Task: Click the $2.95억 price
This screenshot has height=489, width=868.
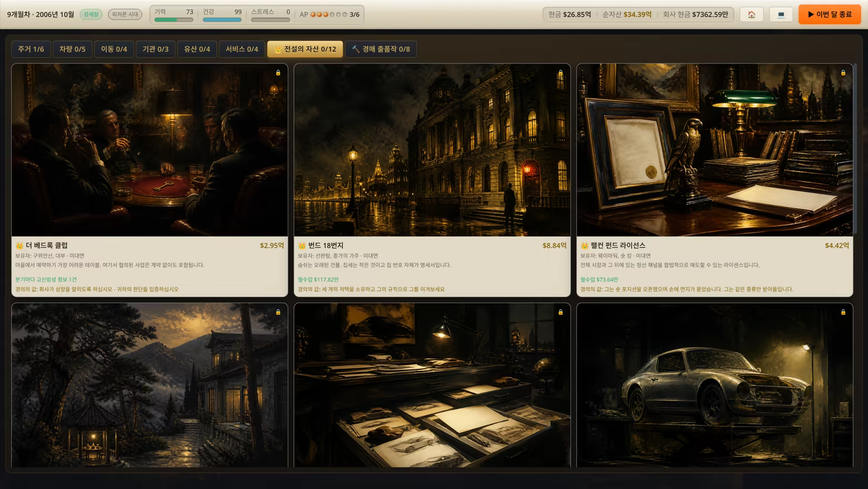Action: pos(272,245)
